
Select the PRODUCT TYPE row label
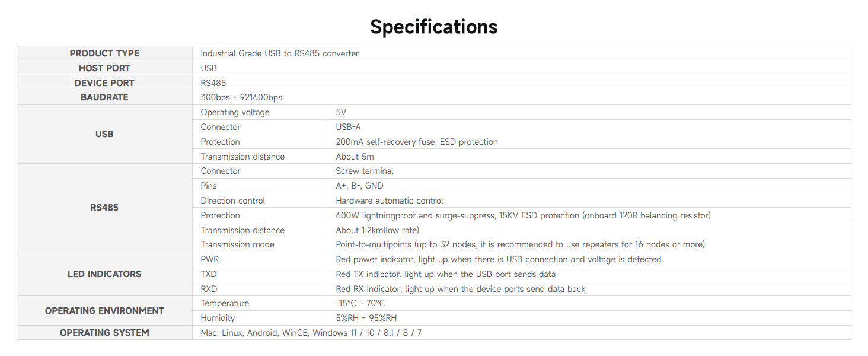pos(104,53)
